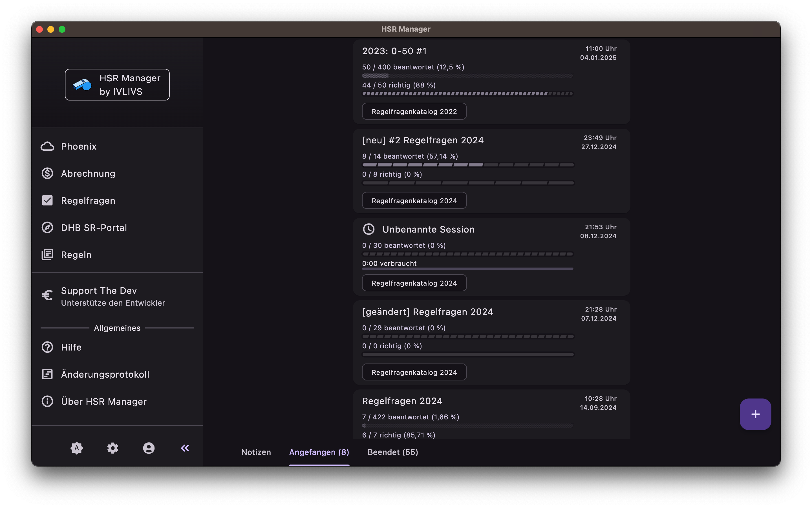Click the Hilfe question mark icon
Image resolution: width=812 pixels, height=508 pixels.
click(47, 347)
